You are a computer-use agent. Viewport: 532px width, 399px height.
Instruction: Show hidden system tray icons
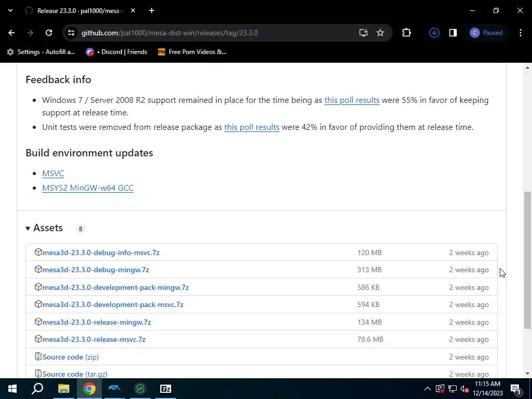pos(428,389)
